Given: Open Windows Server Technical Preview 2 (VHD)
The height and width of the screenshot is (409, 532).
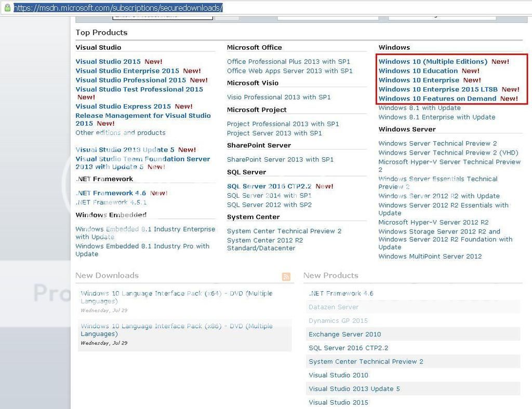Looking at the screenshot, I should [448, 153].
